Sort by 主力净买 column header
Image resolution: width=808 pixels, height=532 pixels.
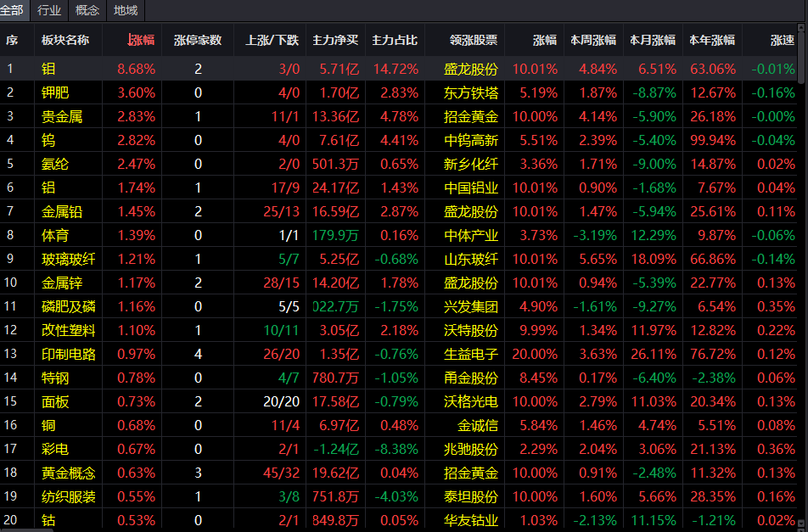(x=335, y=40)
